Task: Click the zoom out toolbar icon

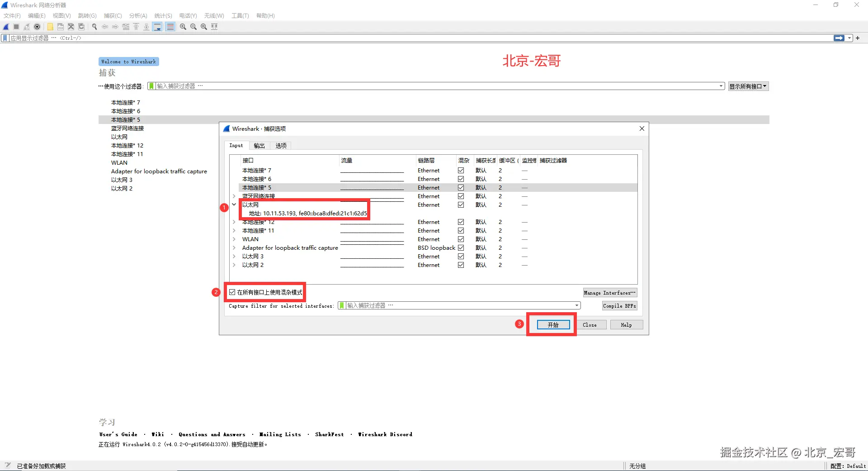Action: [x=193, y=27]
